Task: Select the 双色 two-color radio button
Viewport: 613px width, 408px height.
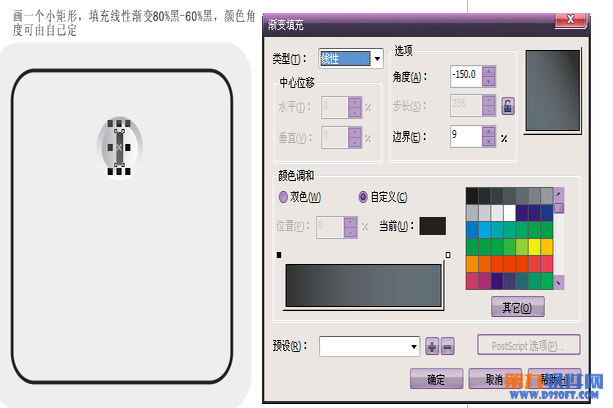Action: tap(283, 197)
